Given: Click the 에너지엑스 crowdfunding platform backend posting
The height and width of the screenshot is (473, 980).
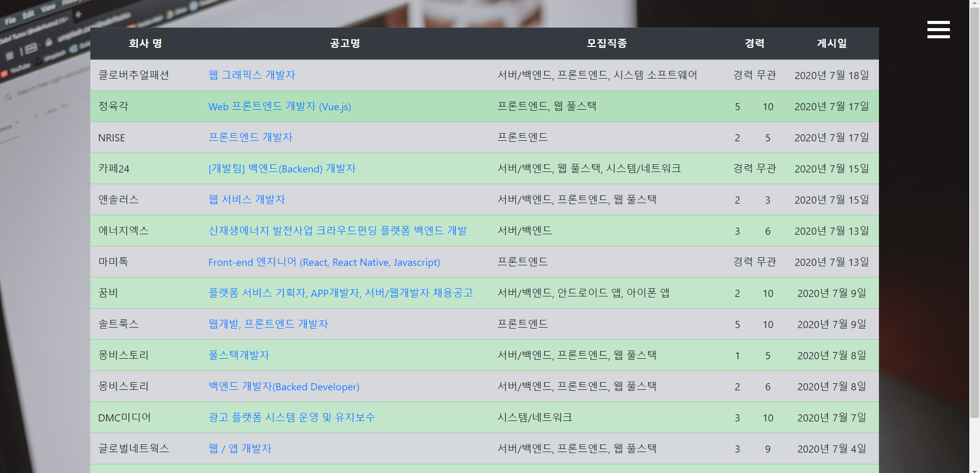Looking at the screenshot, I should (338, 231).
